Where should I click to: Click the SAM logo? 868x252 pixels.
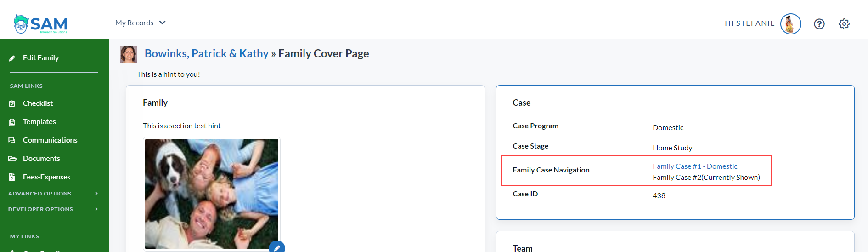[x=40, y=24]
